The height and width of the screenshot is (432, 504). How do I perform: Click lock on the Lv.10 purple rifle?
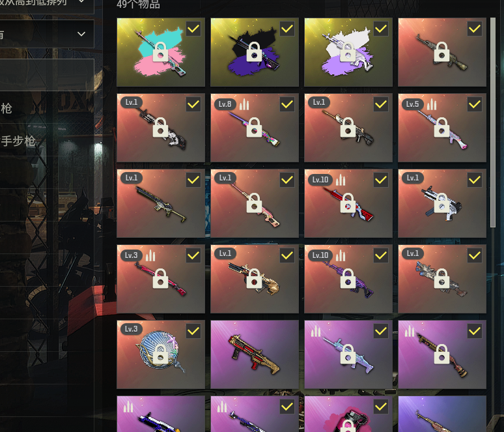tap(348, 279)
